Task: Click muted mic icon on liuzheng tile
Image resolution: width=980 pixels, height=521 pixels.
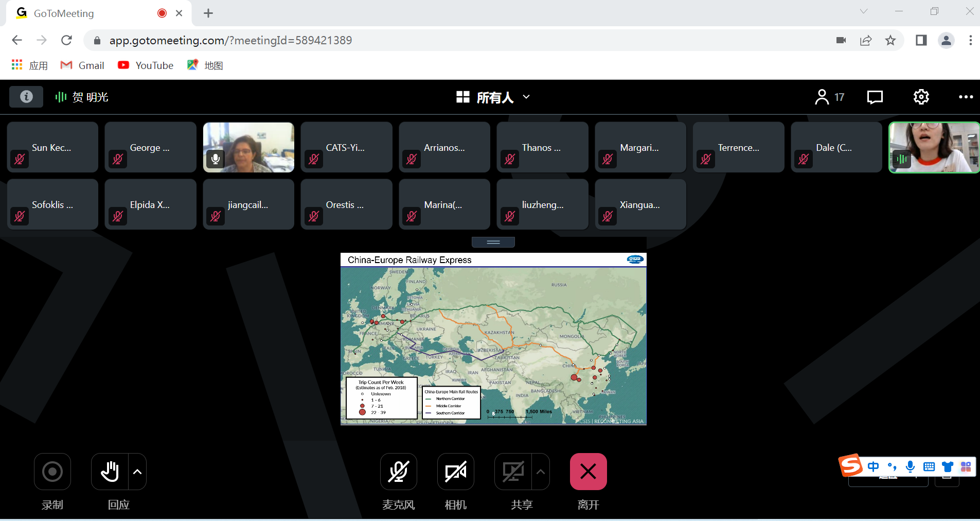Action: click(510, 216)
